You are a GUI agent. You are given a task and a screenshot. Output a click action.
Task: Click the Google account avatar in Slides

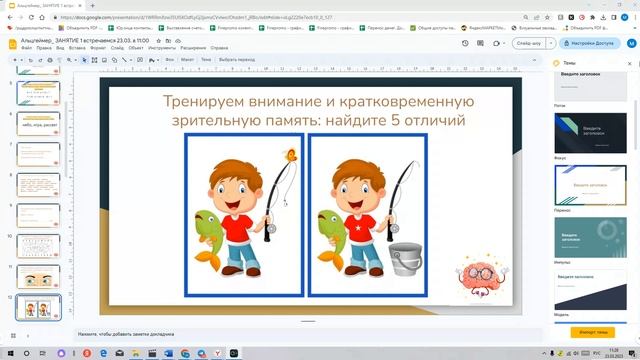coord(631,43)
